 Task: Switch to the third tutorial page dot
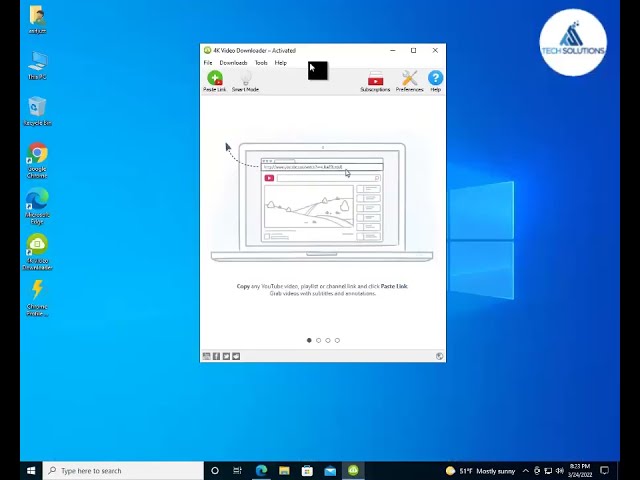(x=328, y=340)
